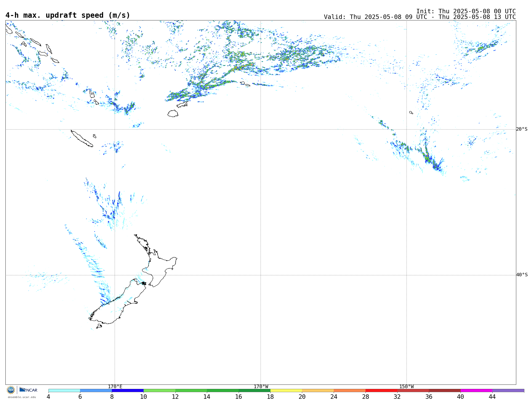Pick the magenta 40–44 m/s swatch
This screenshot has width=532, height=400.
[x=476, y=391]
